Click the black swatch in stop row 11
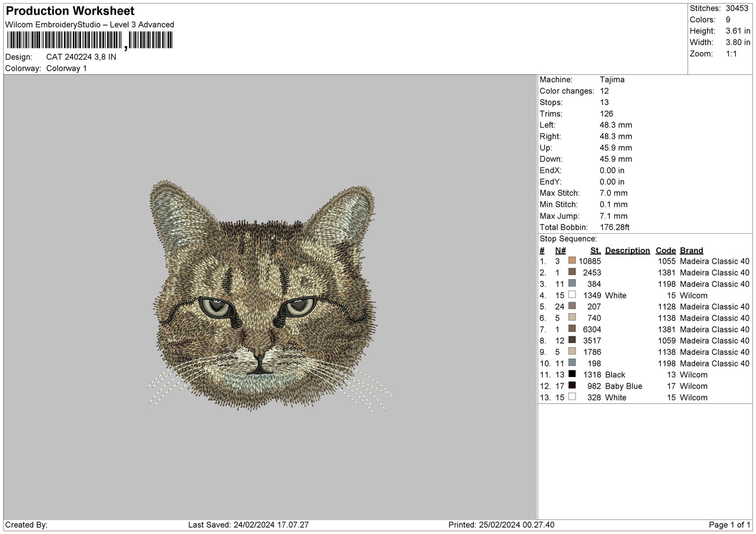Screen dimensions: 756x534 click(x=572, y=374)
